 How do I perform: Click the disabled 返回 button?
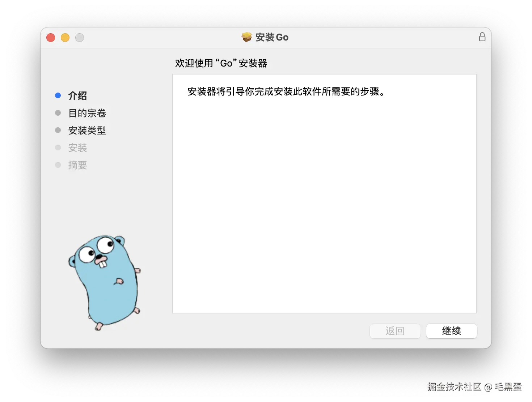[395, 331]
